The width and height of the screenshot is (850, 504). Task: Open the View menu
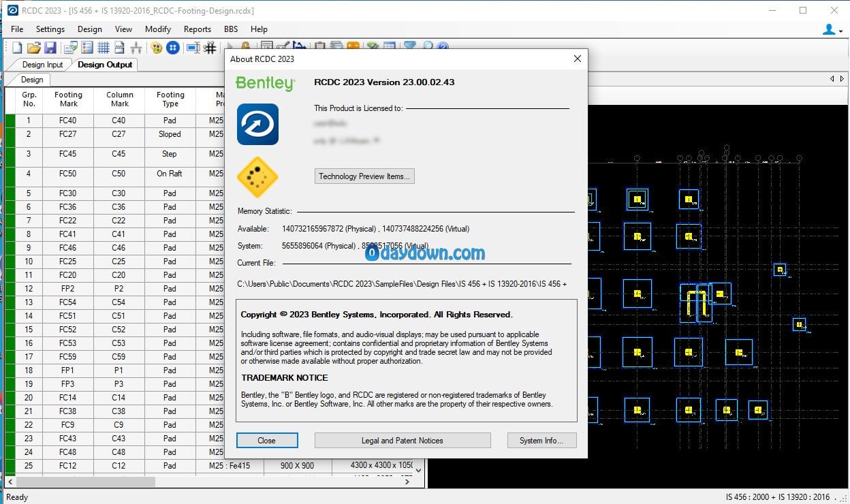(123, 29)
